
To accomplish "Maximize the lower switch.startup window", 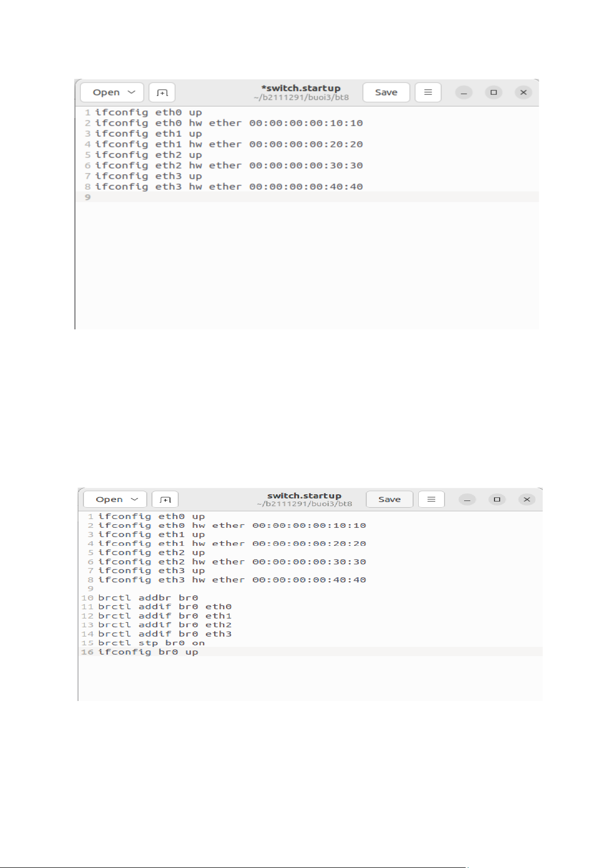I will [x=497, y=499].
